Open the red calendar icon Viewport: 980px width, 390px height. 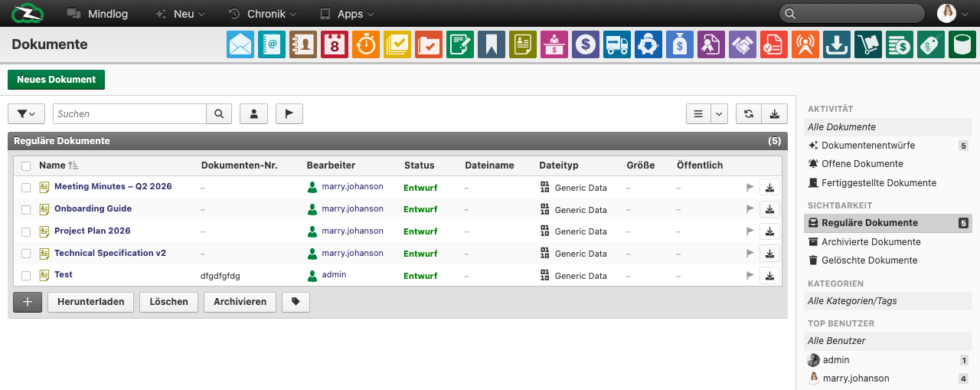pyautogui.click(x=335, y=44)
